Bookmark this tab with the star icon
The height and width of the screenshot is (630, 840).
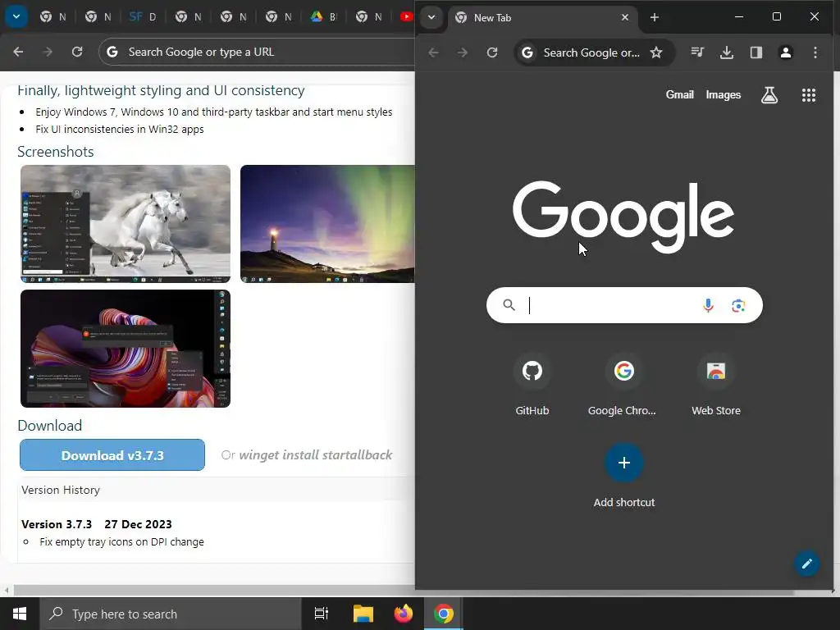point(656,52)
